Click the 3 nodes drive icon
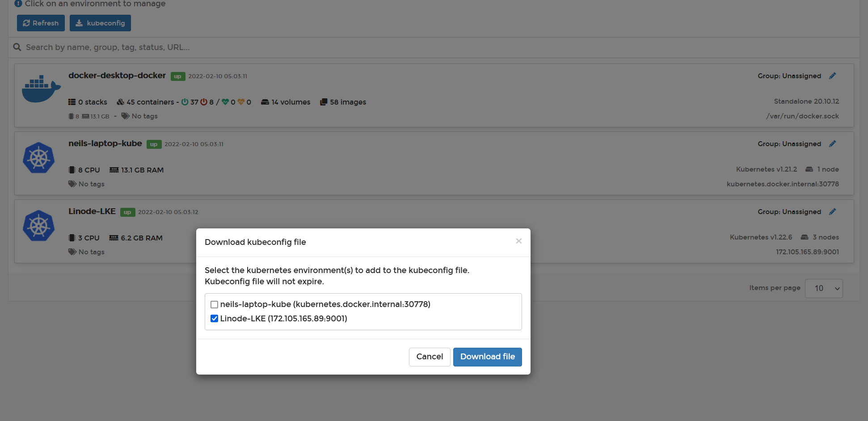The image size is (868, 421). (x=805, y=237)
